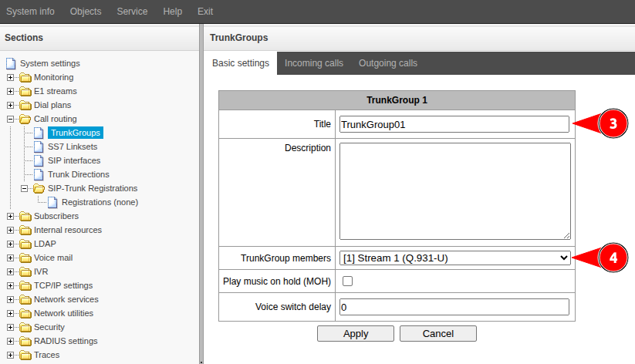Click the SIP-Trunk Registrations folder icon
Screen dimensions: 635x364
[39, 188]
